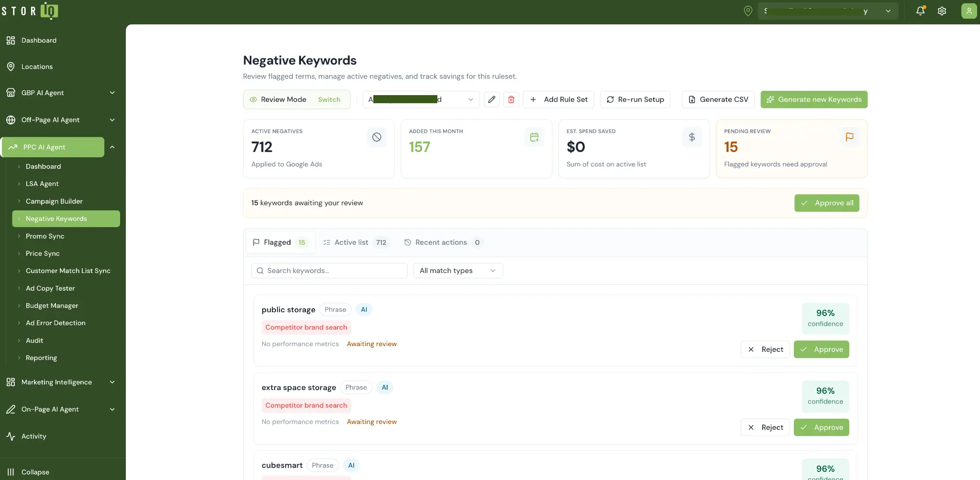Switch to Flagged tab
This screenshot has height=480, width=980.
(280, 242)
